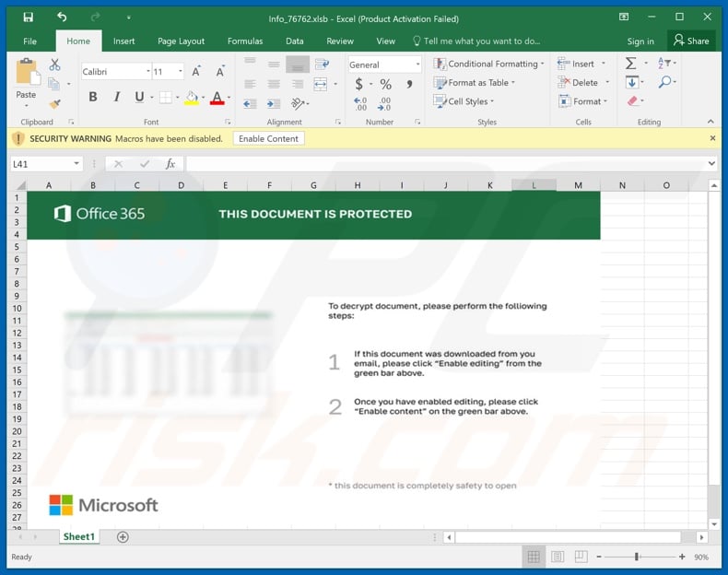Apply Comma Style format
Viewport: 728px width, 575px height.
click(x=409, y=84)
